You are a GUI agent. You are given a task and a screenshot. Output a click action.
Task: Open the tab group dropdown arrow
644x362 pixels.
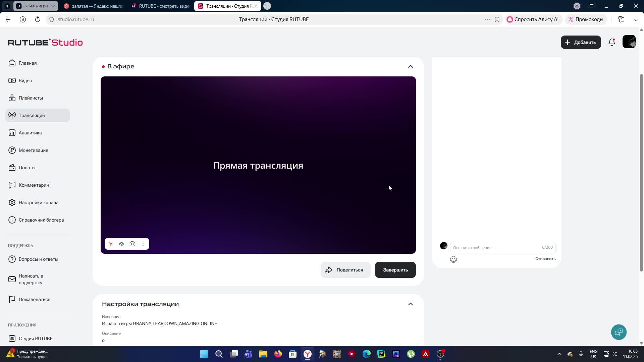(x=53, y=6)
